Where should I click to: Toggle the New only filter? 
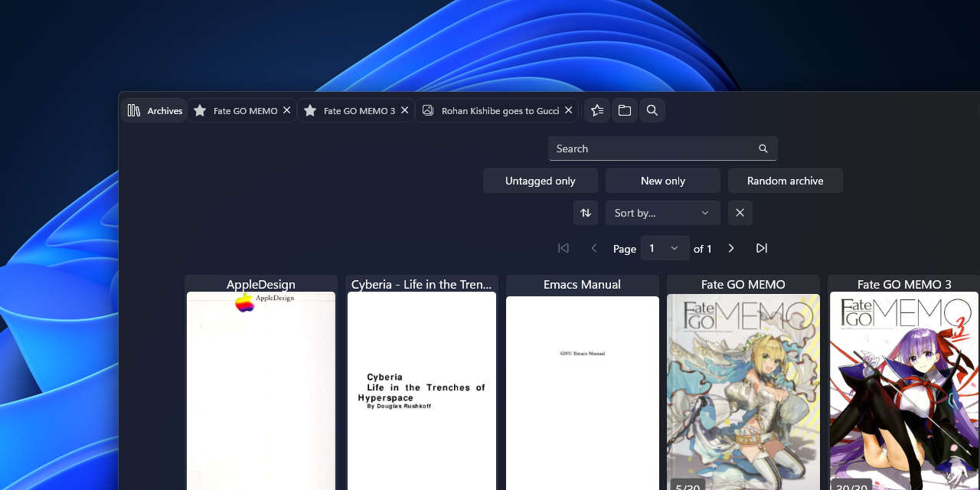click(x=663, y=181)
